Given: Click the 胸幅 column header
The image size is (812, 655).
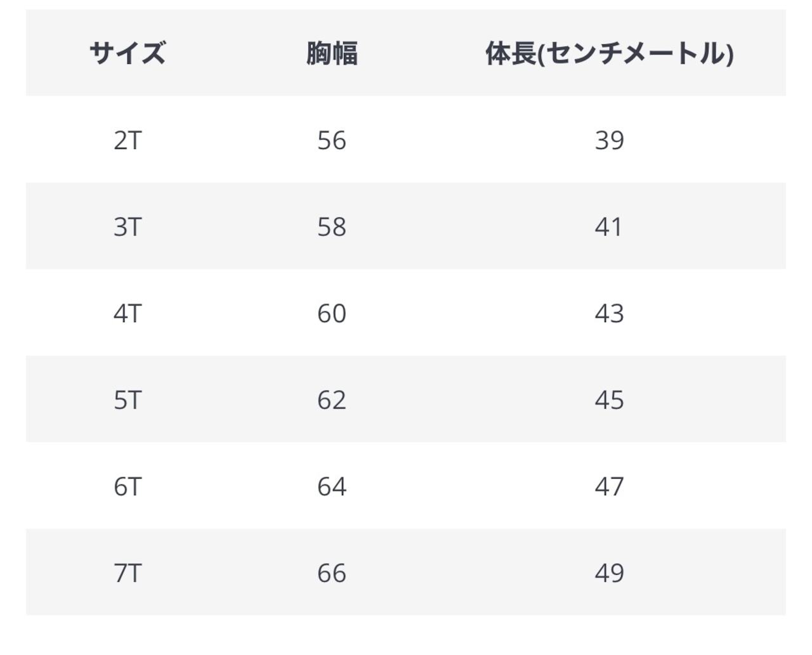Looking at the screenshot, I should (x=332, y=53).
